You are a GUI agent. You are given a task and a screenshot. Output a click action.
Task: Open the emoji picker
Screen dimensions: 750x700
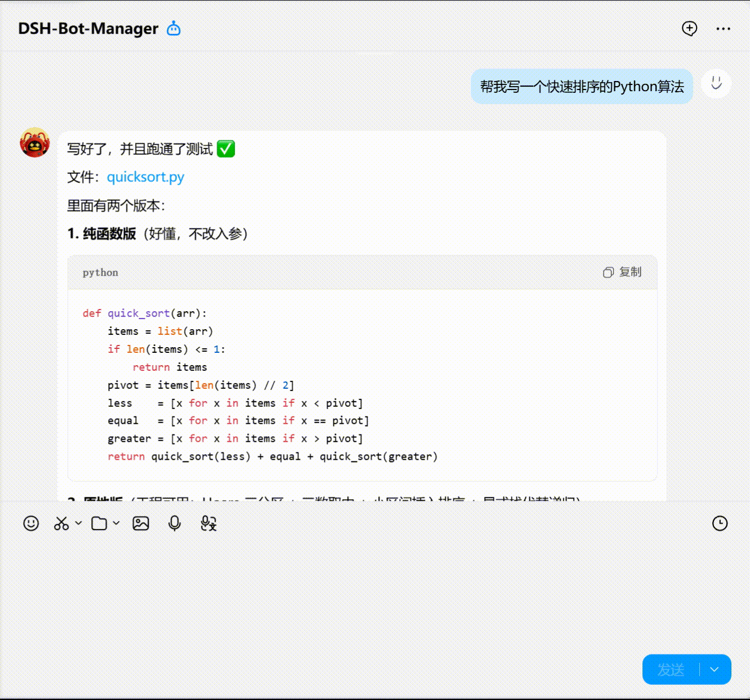pyautogui.click(x=31, y=523)
